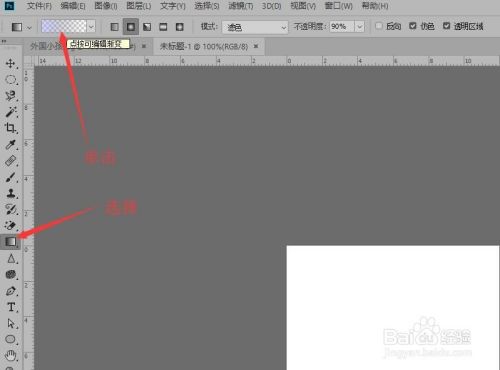Open the 窗口(W) menu
The image size is (500, 370).
(x=339, y=6)
